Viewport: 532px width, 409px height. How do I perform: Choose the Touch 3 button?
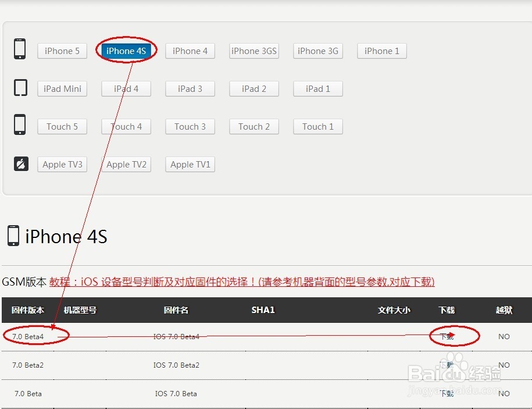[190, 127]
